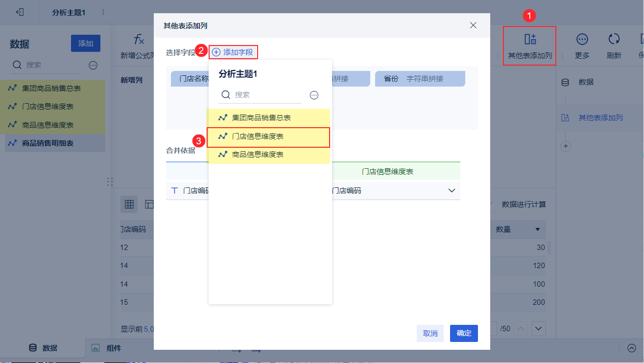
Task: Click the 新增公式列 formula icon
Action: [139, 40]
